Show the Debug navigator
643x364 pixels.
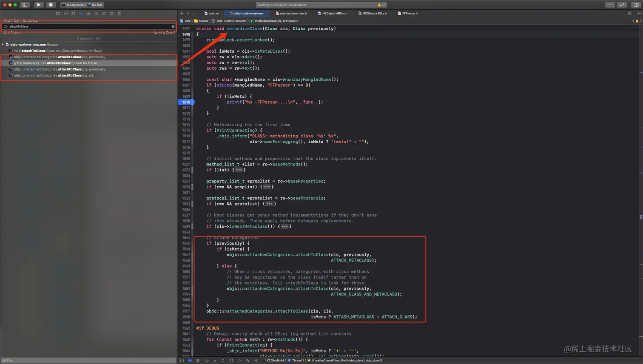click(x=104, y=14)
